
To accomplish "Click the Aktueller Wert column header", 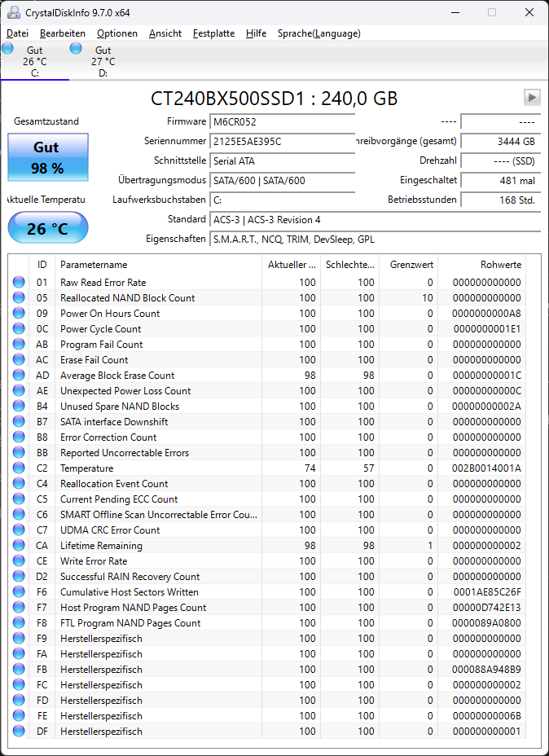I will [x=292, y=265].
